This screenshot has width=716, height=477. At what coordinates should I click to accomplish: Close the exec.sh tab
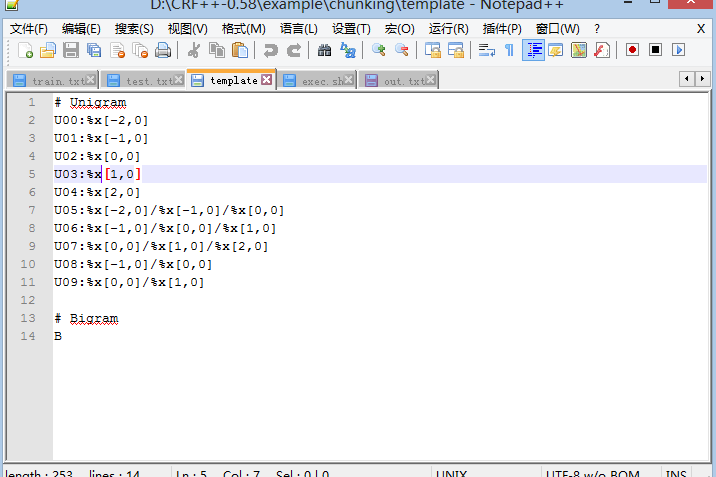tap(349, 80)
